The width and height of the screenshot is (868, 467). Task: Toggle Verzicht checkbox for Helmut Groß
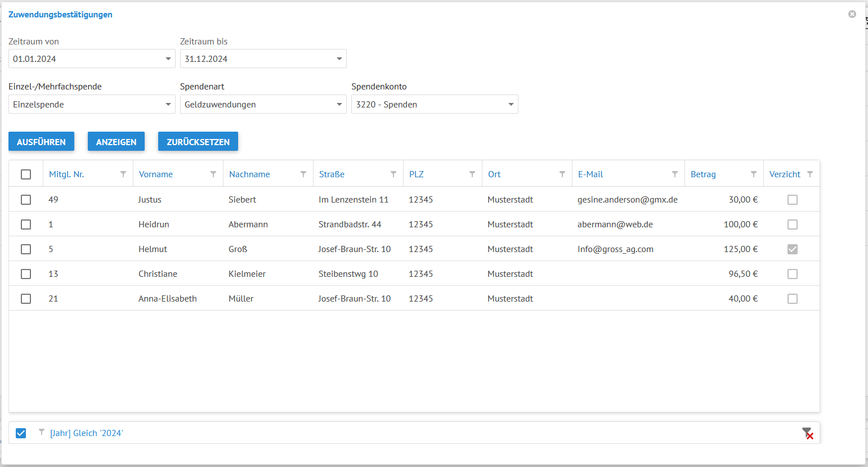click(793, 249)
